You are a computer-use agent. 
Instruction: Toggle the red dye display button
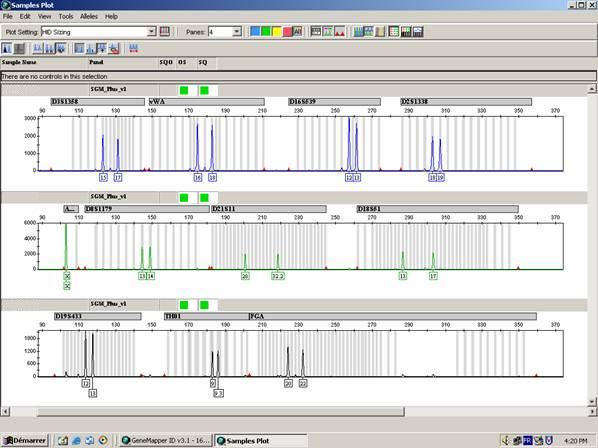tap(287, 32)
